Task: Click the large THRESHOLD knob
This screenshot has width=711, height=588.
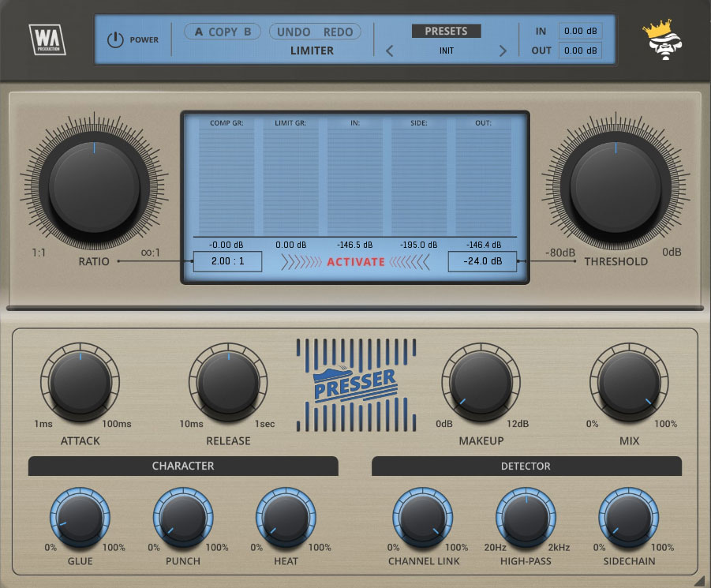Action: coord(616,187)
